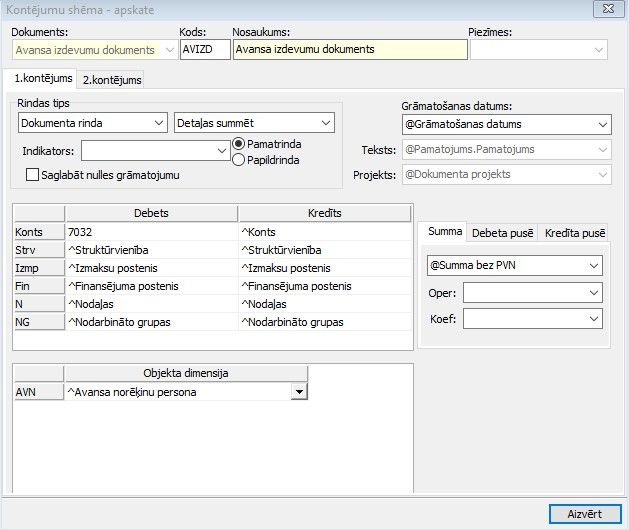Close the Kontējumu shēma window
Screen dimensions: 629x530
[604, 8]
